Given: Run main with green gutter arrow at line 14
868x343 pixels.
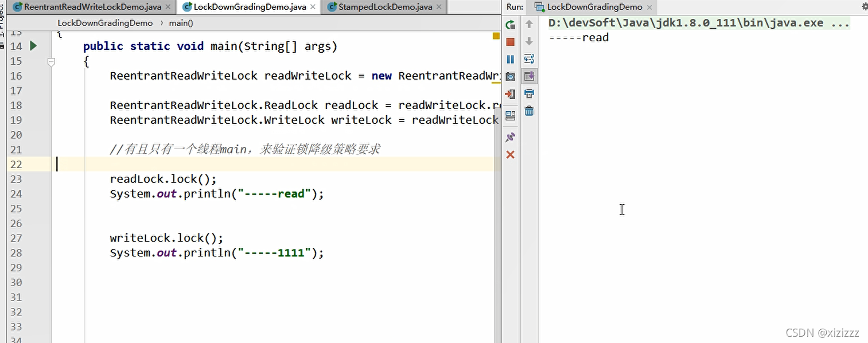Looking at the screenshot, I should coord(33,46).
